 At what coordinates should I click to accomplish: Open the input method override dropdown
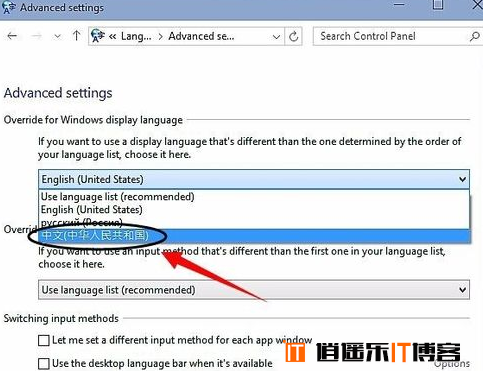pyautogui.click(x=254, y=290)
